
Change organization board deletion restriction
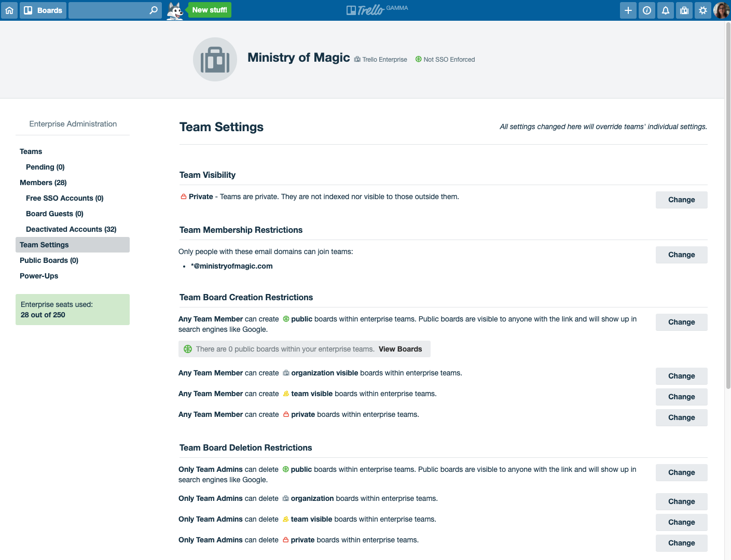point(682,501)
